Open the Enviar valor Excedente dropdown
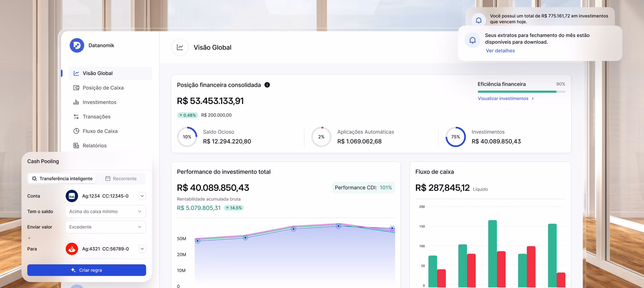 [x=106, y=227]
